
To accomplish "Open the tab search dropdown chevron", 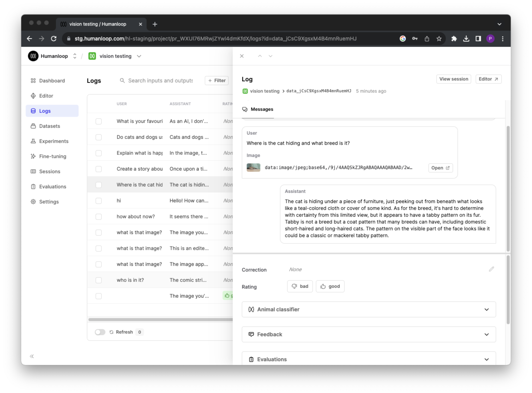I will click(x=499, y=24).
